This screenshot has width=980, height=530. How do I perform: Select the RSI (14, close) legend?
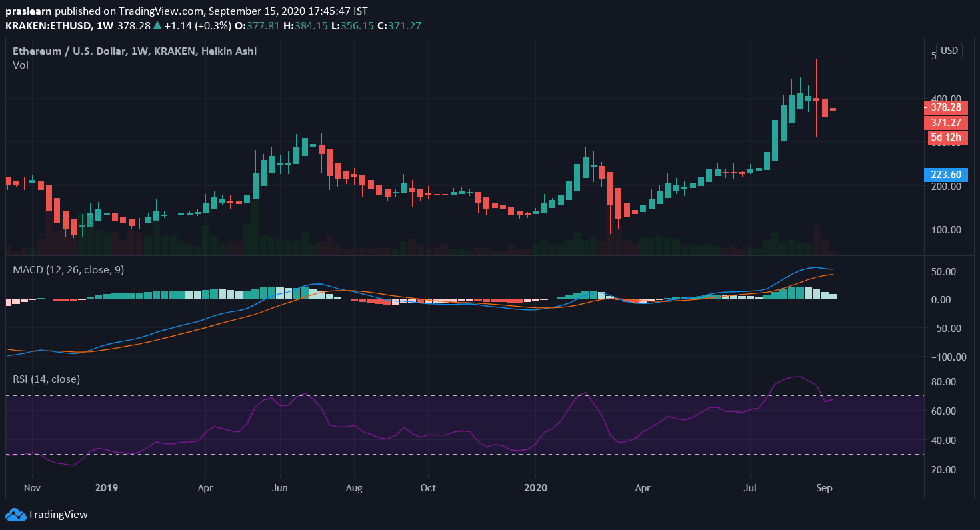pyautogui.click(x=47, y=379)
